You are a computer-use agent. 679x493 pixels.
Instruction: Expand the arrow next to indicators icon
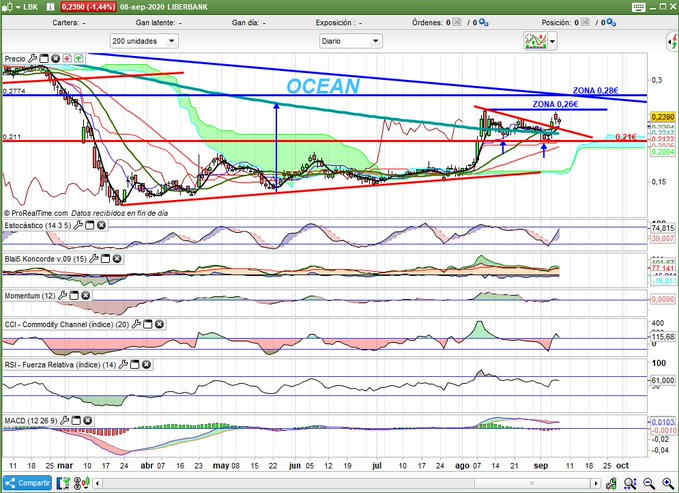click(x=553, y=42)
